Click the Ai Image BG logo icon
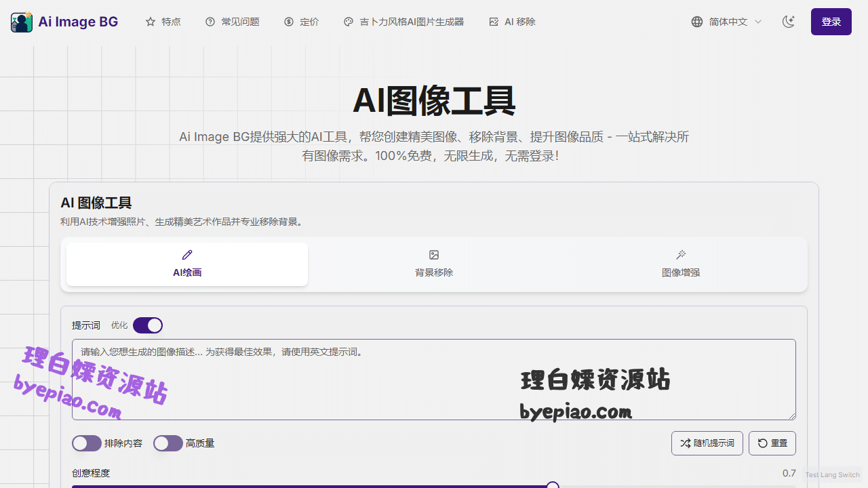868x488 pixels. pyautogui.click(x=22, y=22)
